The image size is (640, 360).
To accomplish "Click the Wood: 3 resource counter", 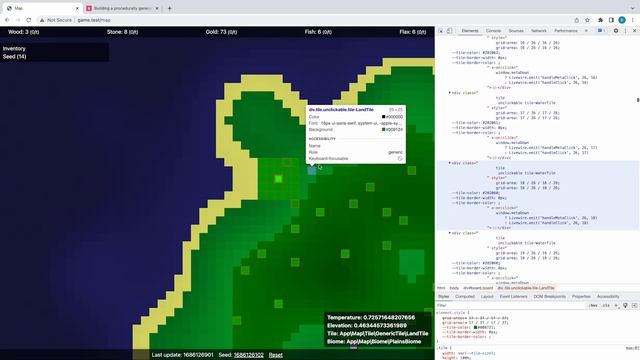I will (x=24, y=32).
